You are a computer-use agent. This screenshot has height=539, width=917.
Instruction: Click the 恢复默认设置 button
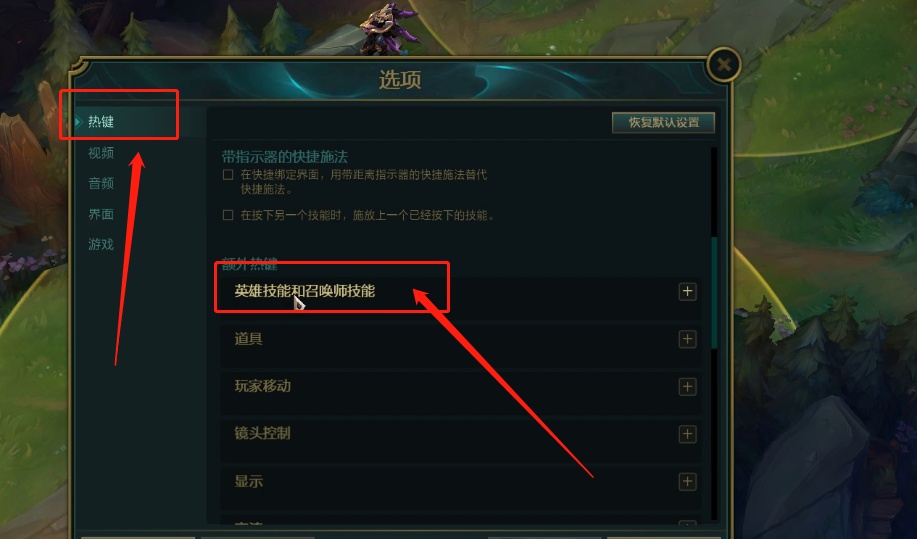click(x=663, y=122)
